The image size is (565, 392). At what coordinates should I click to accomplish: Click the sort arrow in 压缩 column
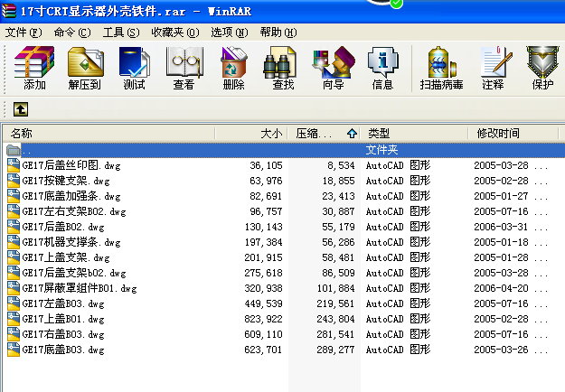pos(352,134)
